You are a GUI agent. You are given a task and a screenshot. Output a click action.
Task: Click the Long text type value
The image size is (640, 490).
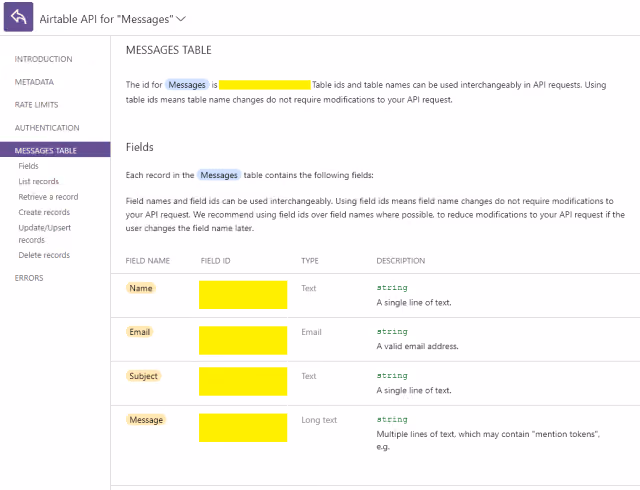tap(319, 420)
